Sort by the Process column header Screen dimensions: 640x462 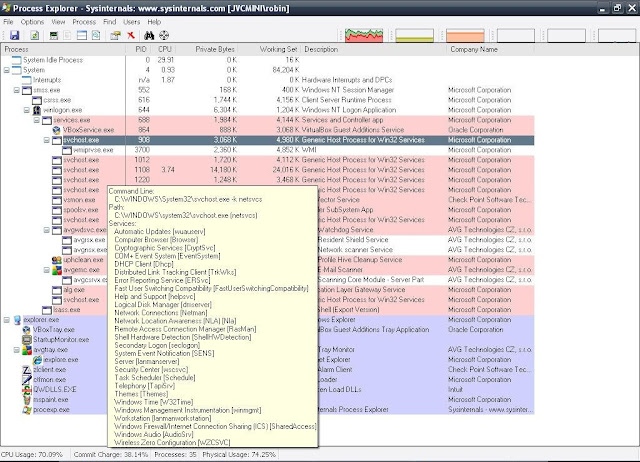tap(63, 49)
